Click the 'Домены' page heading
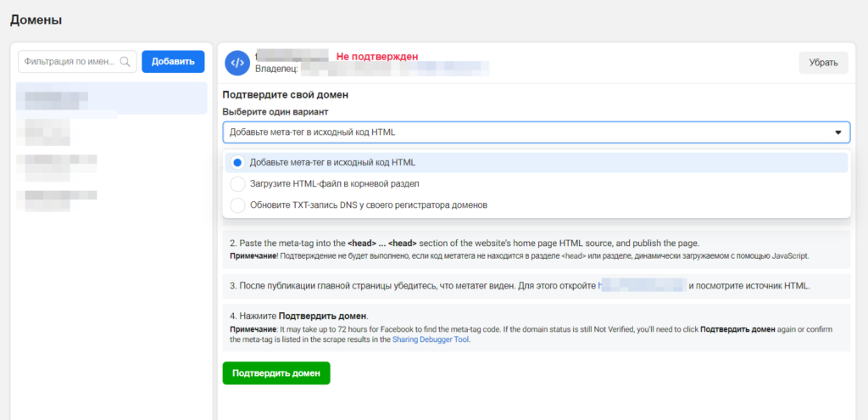Viewport: 868px width, 420px height. coord(36,20)
